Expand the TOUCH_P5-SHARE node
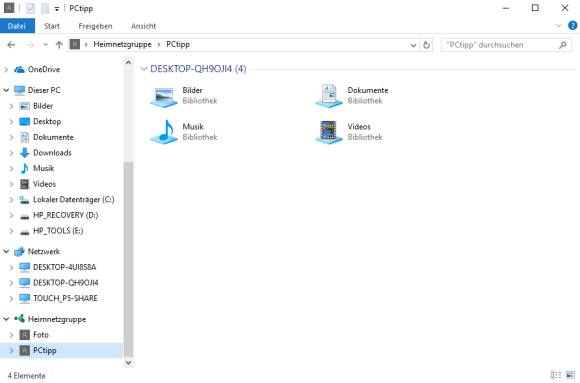This screenshot has height=383, width=580. (x=11, y=298)
